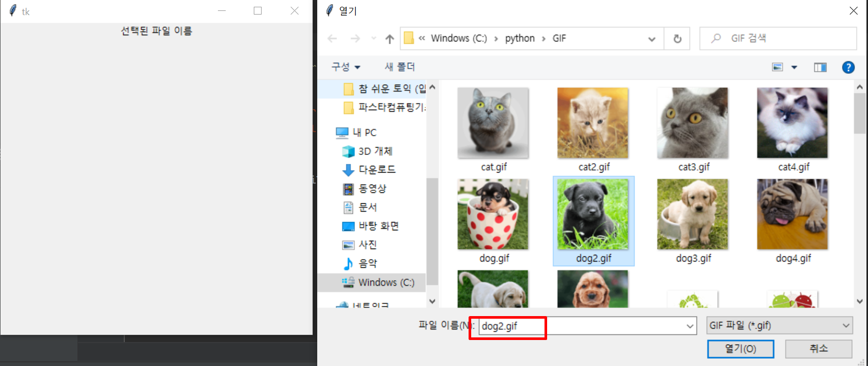Expand the file name history dropdown
The width and height of the screenshot is (868, 366).
click(690, 326)
